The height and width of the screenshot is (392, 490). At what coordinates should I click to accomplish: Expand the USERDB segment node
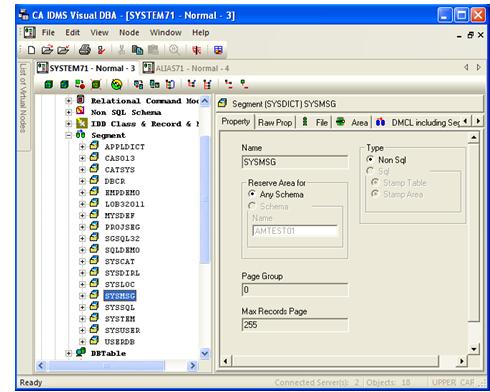pos(82,342)
